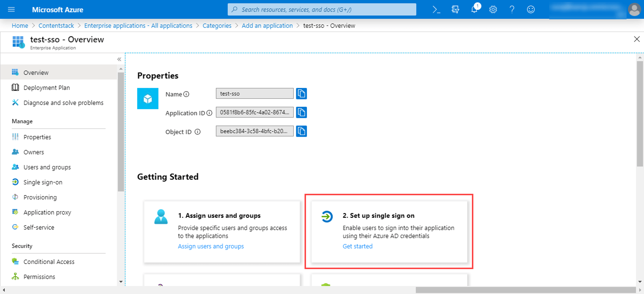Image resolution: width=644 pixels, height=294 pixels.
Task: Open the directory and subscription filter icon
Action: [455, 10]
